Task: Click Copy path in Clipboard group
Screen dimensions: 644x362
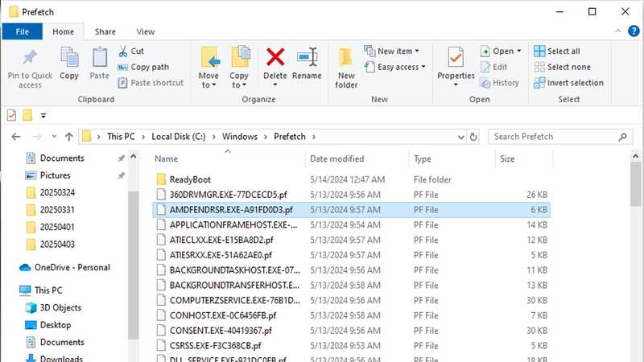Action: tap(143, 67)
